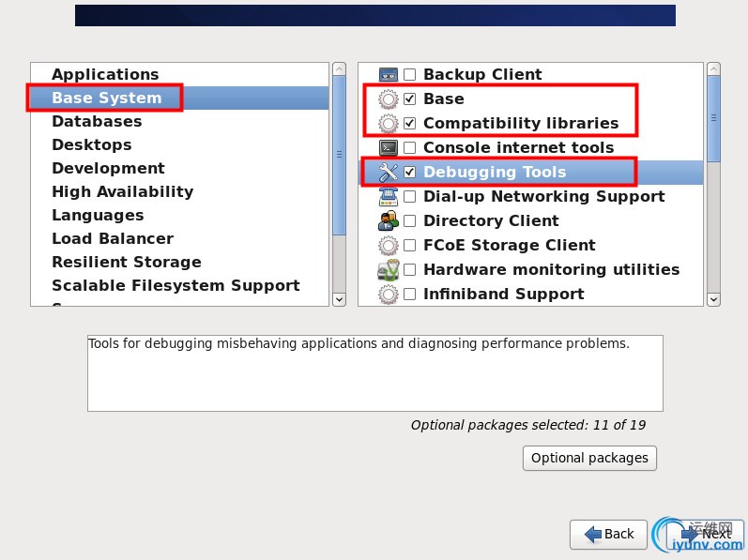748x560 pixels.
Task: Open the Optional packages dialog
Action: (x=589, y=458)
